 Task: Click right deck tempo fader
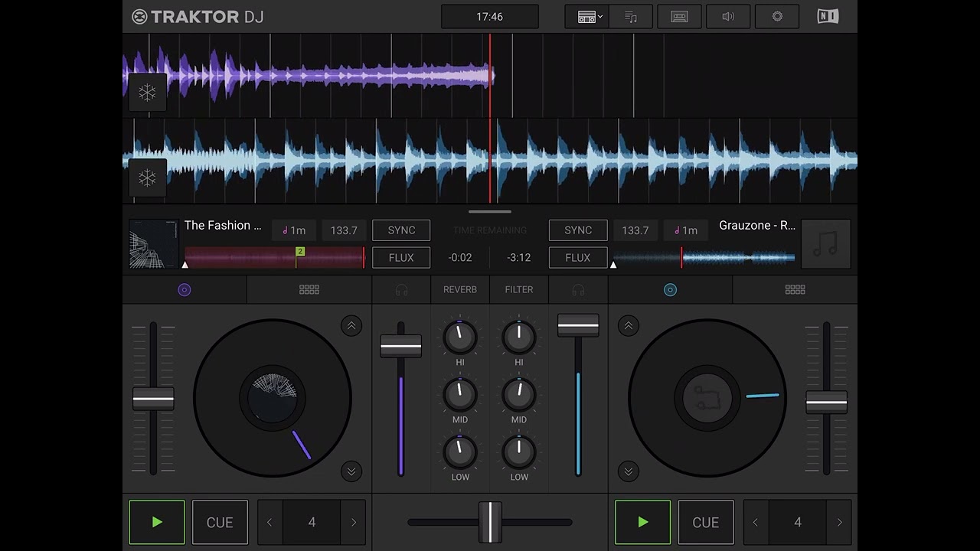pyautogui.click(x=826, y=402)
